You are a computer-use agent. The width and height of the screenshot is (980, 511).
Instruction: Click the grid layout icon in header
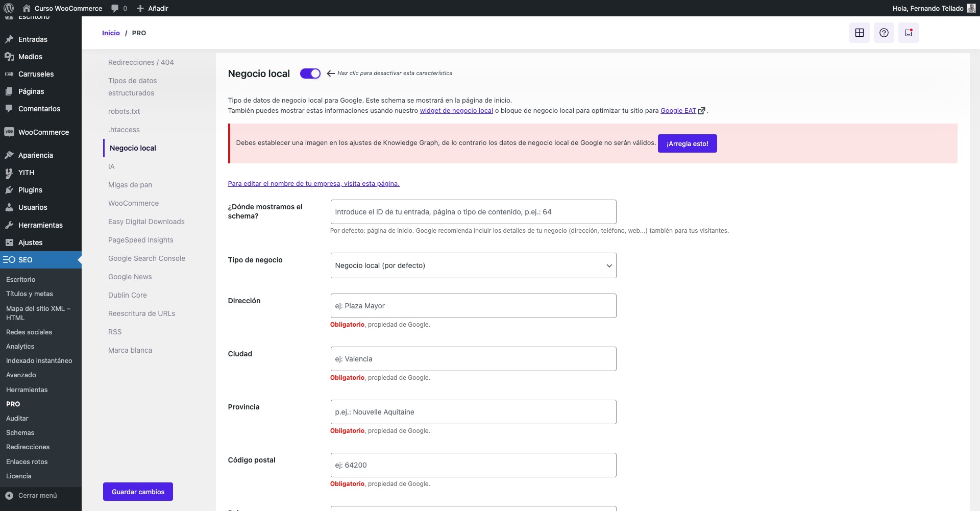[860, 32]
